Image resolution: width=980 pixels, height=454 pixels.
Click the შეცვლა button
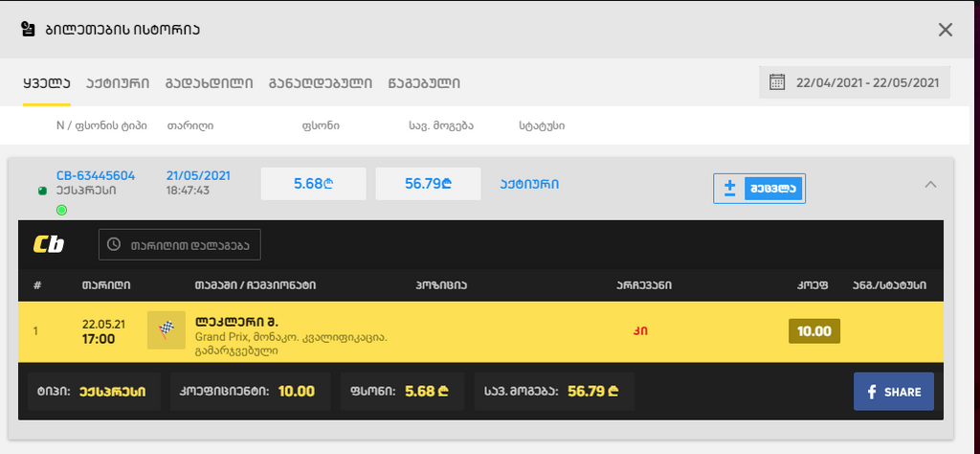pyautogui.click(x=773, y=189)
